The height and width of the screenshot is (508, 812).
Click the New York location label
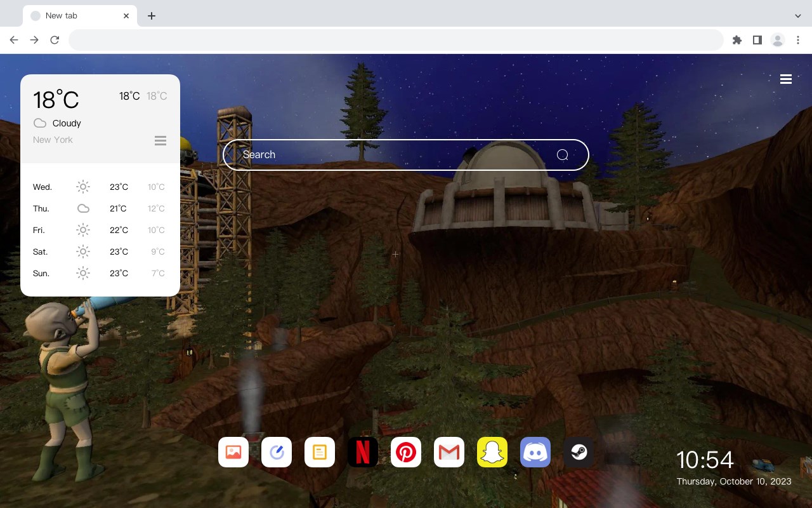[x=53, y=140]
